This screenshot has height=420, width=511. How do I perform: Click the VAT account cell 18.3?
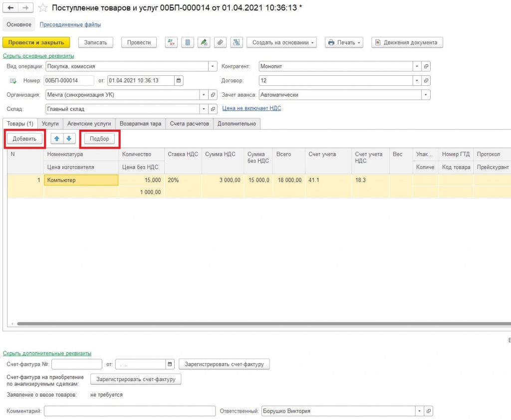tap(371, 180)
